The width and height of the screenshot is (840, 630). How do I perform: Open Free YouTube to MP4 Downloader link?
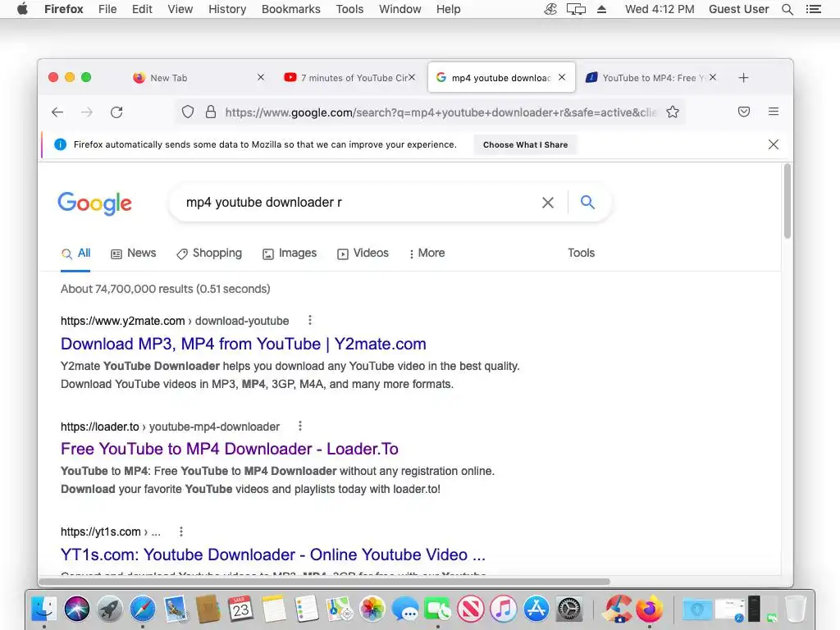point(230,449)
